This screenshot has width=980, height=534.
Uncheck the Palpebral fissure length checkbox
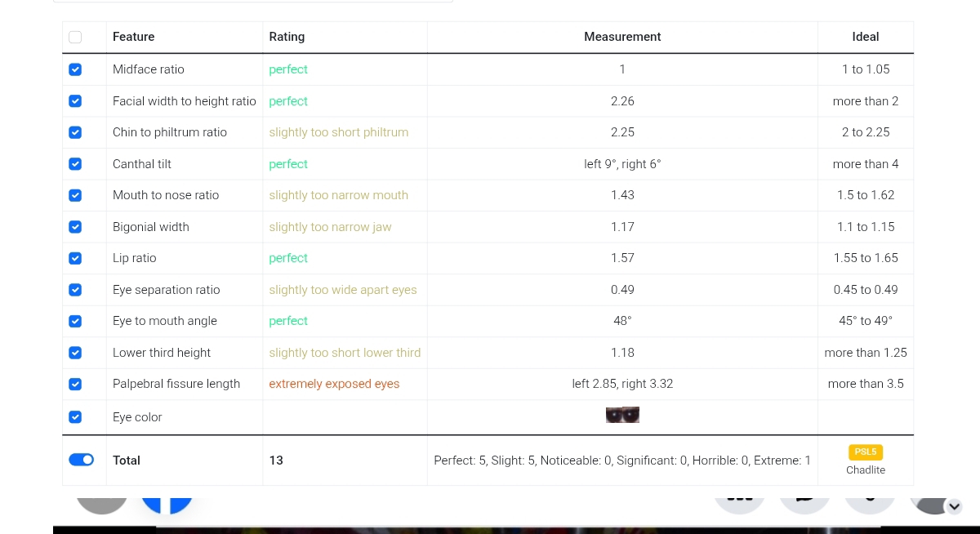[x=75, y=384]
